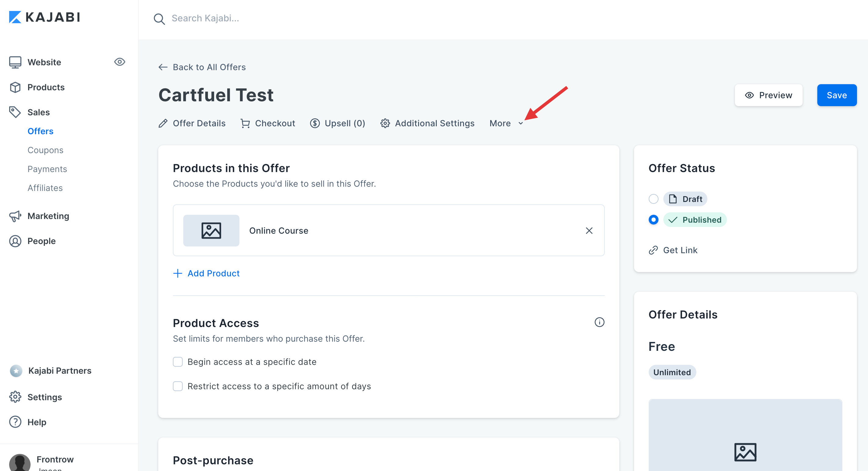
Task: Toggle website preview eye icon in sidebar
Action: 119,62
